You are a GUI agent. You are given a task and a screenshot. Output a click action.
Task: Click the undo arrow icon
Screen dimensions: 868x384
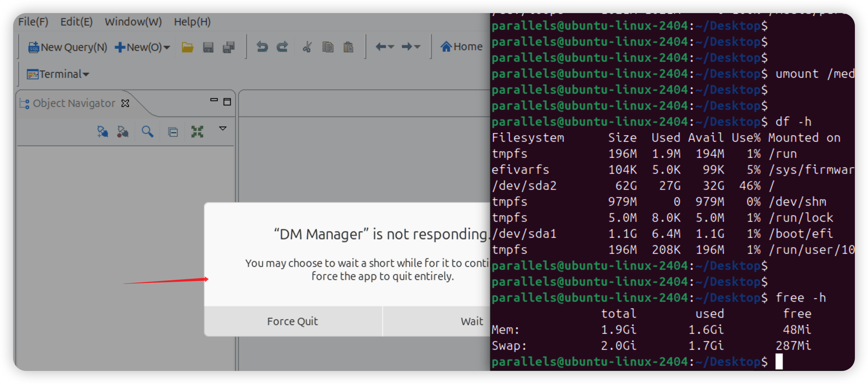[262, 47]
